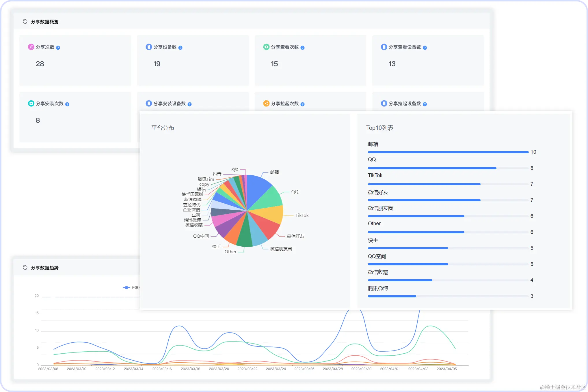This screenshot has height=392, width=588.
Task: Click refresh icon beside 分享数据趋势
Action: click(25, 268)
